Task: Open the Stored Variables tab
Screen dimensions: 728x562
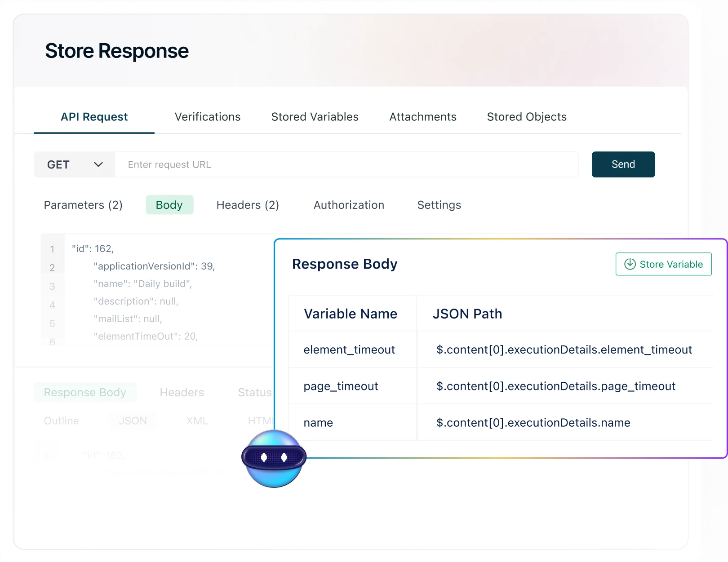Action: pos(315,117)
